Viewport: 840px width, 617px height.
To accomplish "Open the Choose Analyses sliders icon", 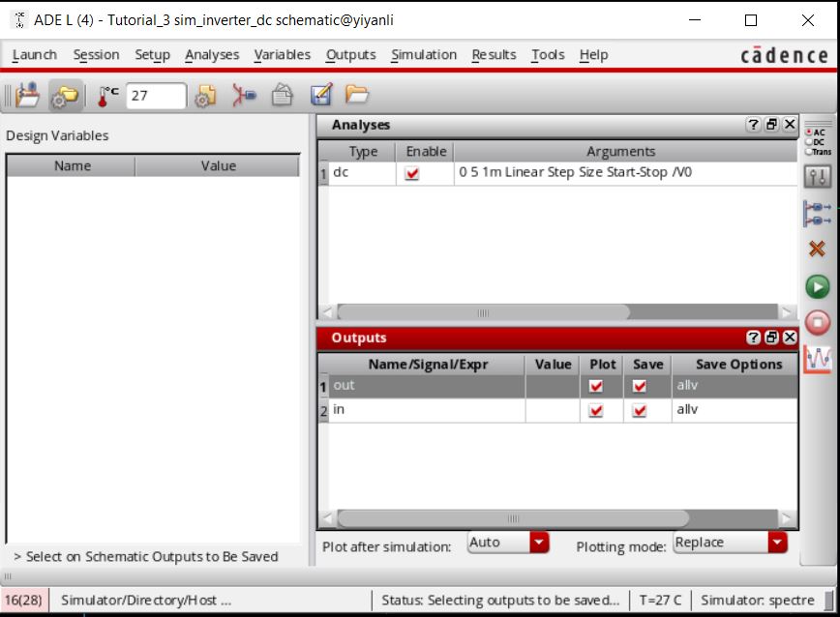I will click(818, 178).
